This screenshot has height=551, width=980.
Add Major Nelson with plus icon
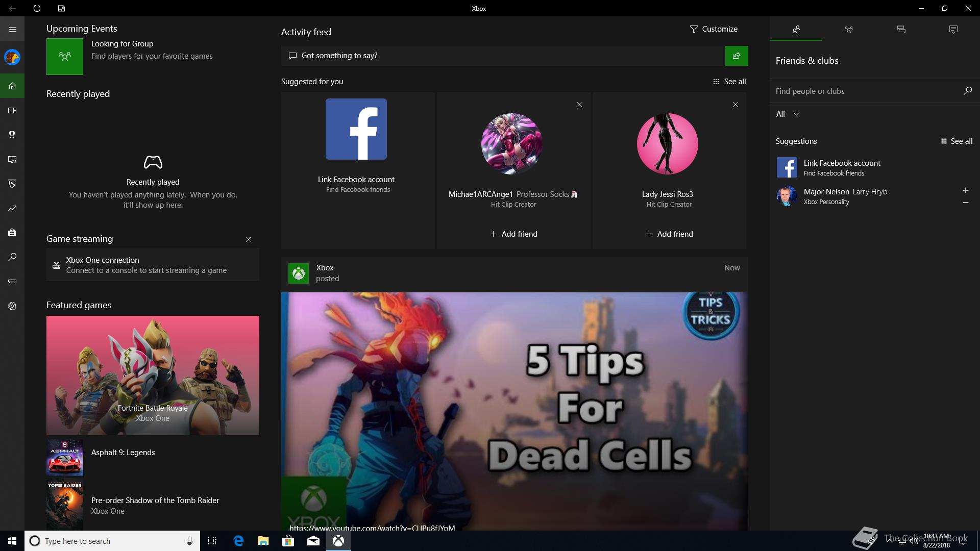coord(966,190)
